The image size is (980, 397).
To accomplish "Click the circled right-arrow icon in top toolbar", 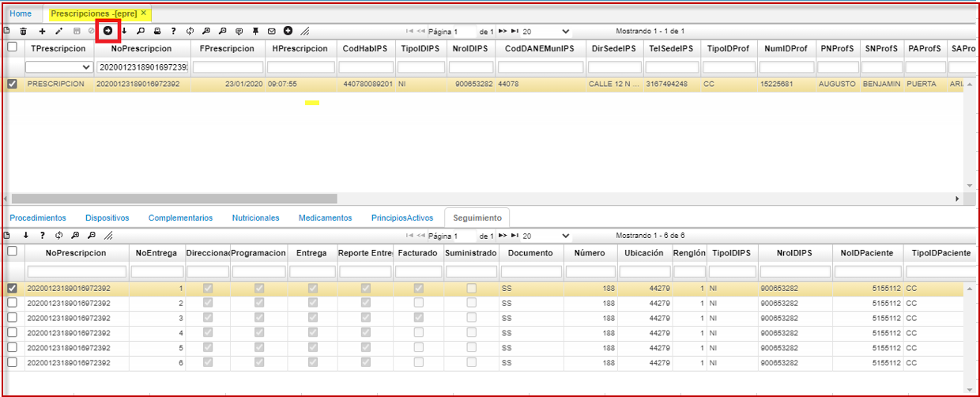I will tap(107, 31).
